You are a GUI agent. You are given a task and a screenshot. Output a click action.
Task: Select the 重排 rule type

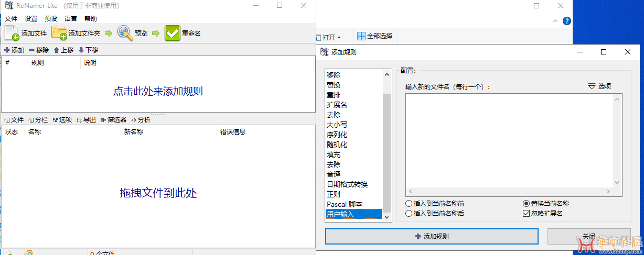point(354,95)
